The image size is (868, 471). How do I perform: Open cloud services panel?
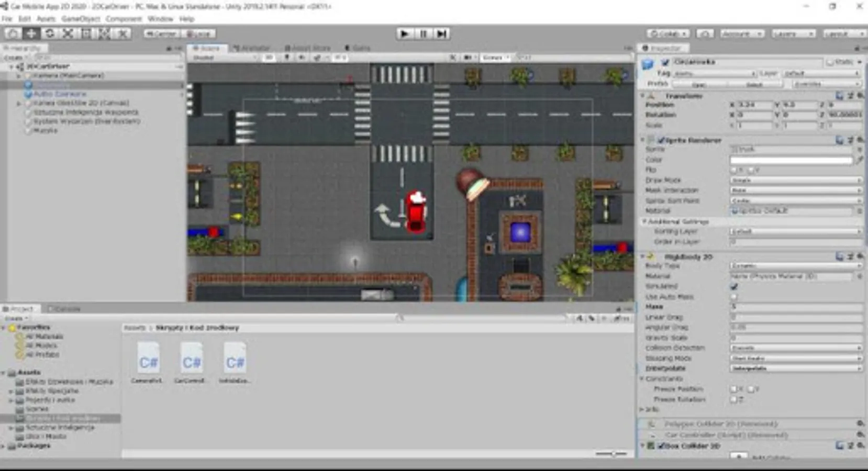(705, 33)
